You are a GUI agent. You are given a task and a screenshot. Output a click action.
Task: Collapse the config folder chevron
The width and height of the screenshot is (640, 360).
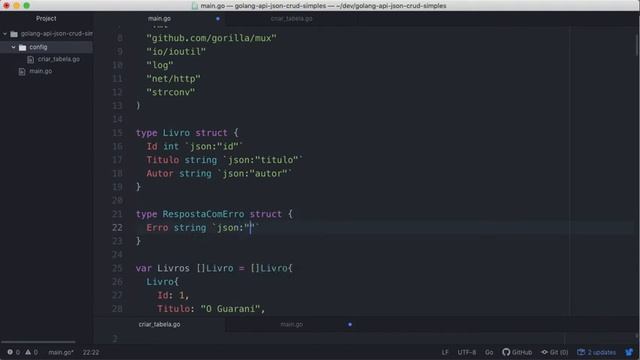pos(13,47)
